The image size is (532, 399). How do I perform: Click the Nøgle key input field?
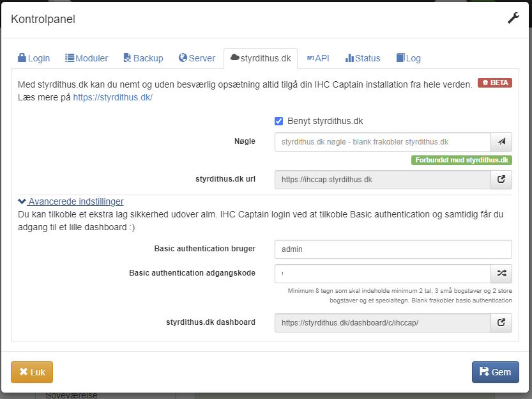[x=383, y=141]
